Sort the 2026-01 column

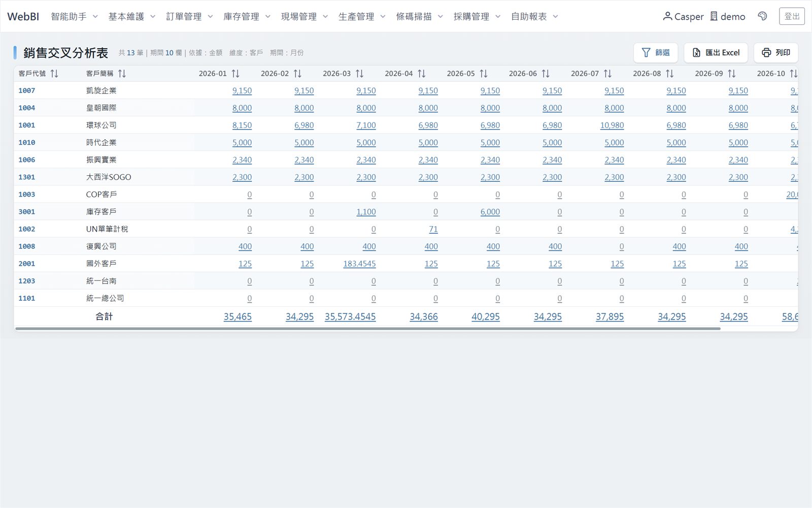tap(235, 74)
